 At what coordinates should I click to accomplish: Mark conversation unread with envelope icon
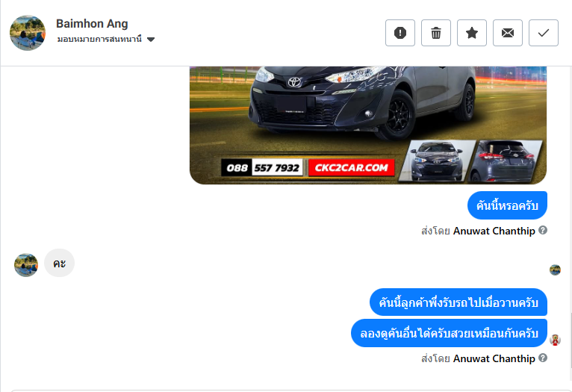pos(508,33)
